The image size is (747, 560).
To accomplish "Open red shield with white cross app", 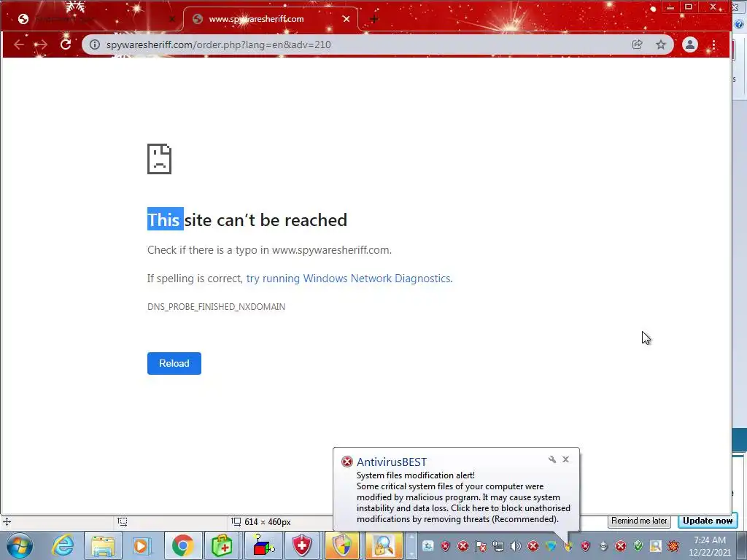I will (301, 545).
